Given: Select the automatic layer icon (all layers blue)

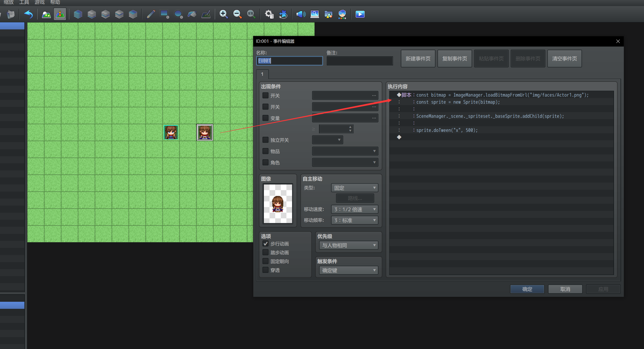Looking at the screenshot, I should (x=78, y=14).
